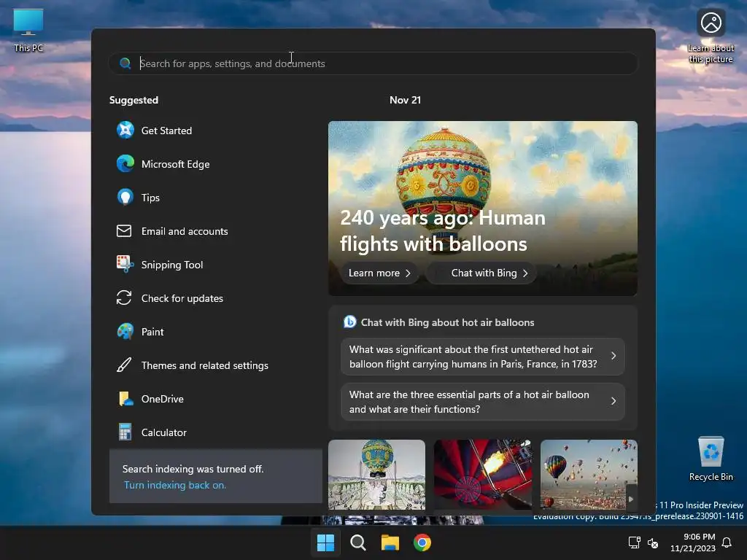
Task: Click the Themes and related settings label text
Action: click(x=204, y=365)
